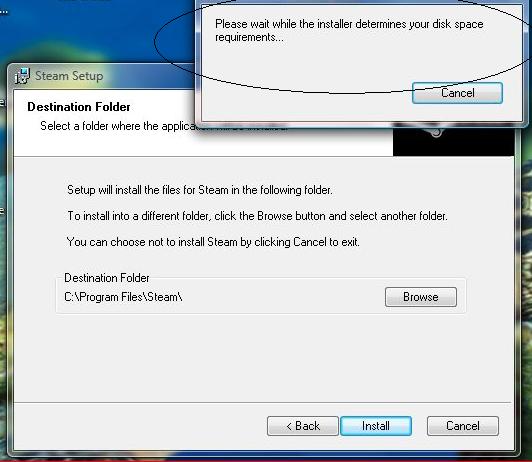Click the Browse button for destination folder
532x462 pixels.
coord(421,297)
